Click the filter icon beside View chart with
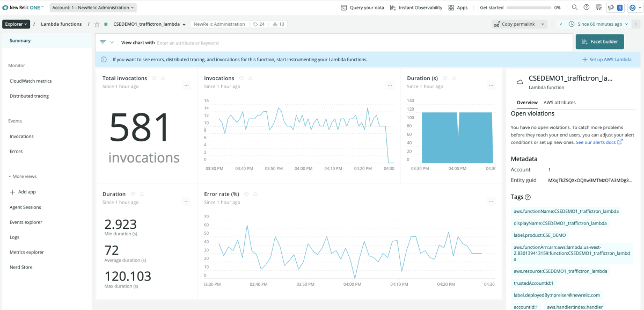 pyautogui.click(x=103, y=42)
